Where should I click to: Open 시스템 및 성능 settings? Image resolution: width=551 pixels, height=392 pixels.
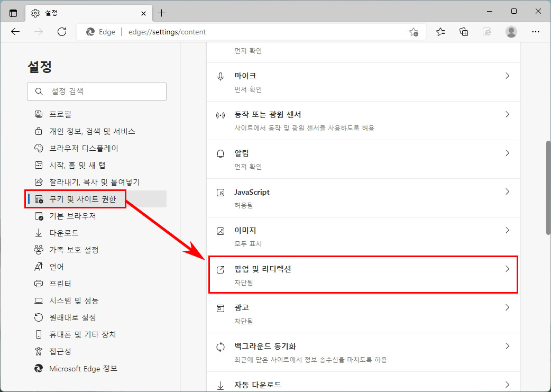tap(96, 300)
